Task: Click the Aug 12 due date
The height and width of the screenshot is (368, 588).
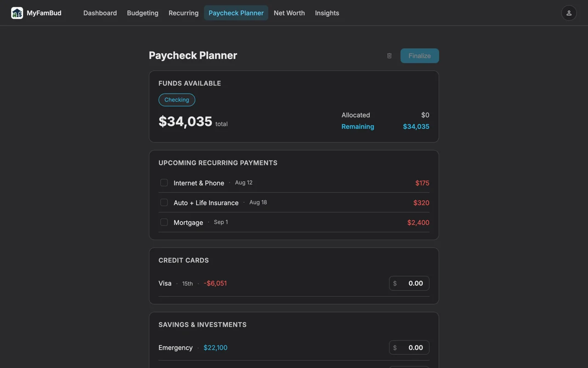Action: (244, 183)
